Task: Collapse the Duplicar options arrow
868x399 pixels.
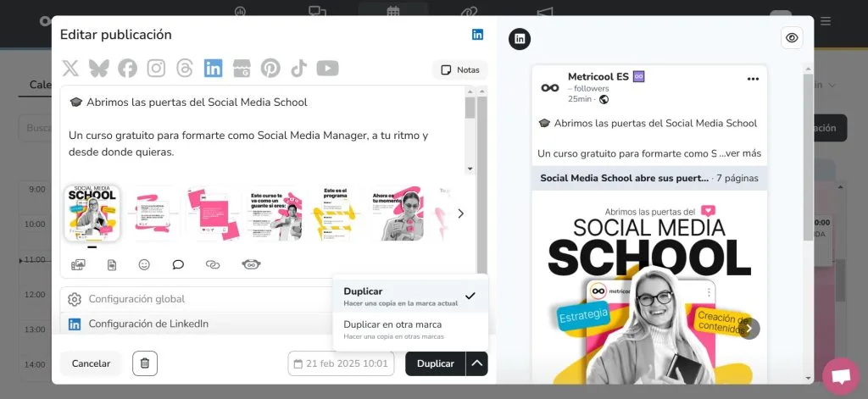Action: coord(476,363)
